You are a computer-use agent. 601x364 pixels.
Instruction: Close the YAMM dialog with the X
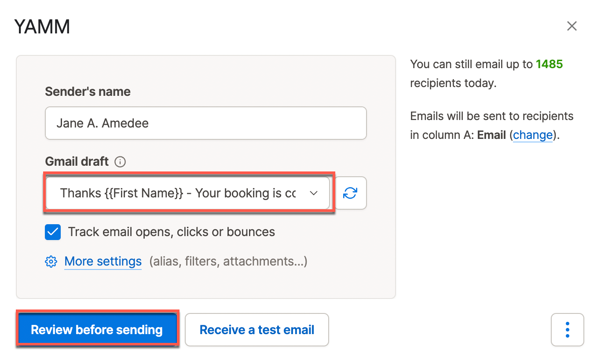point(572,26)
